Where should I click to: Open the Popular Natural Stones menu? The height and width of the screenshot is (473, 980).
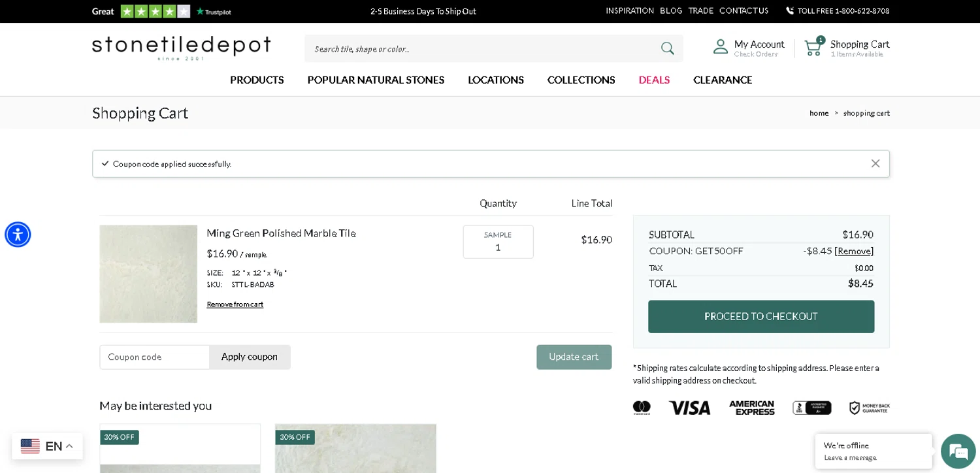(376, 80)
